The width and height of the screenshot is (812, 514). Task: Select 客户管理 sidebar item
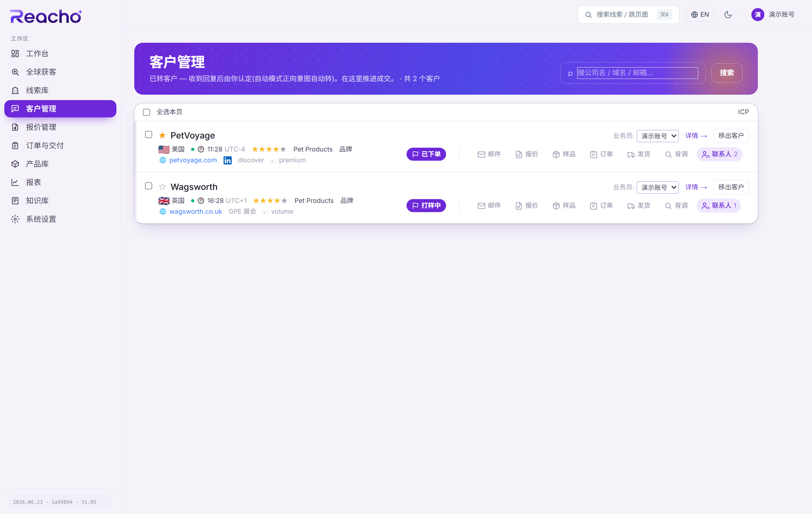(x=60, y=108)
